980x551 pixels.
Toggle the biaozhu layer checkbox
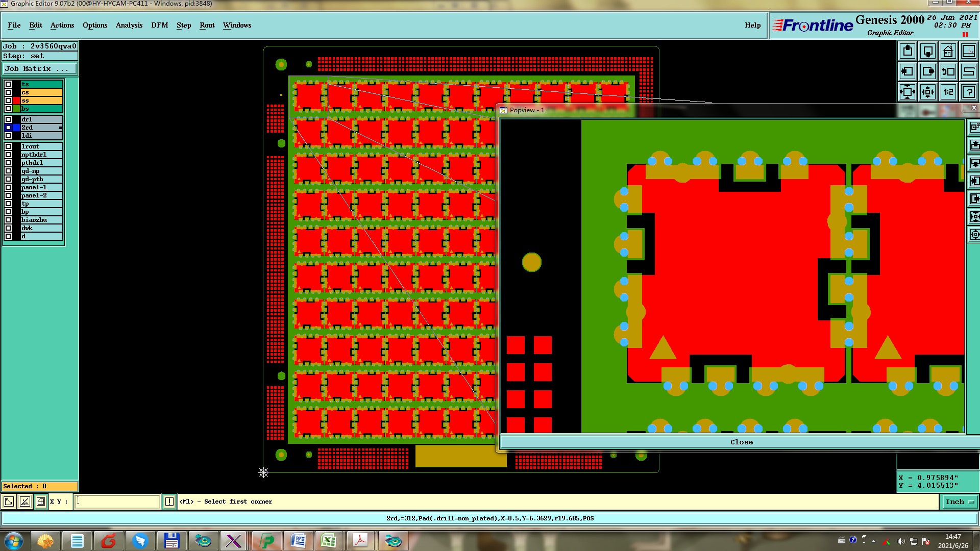coord(8,220)
